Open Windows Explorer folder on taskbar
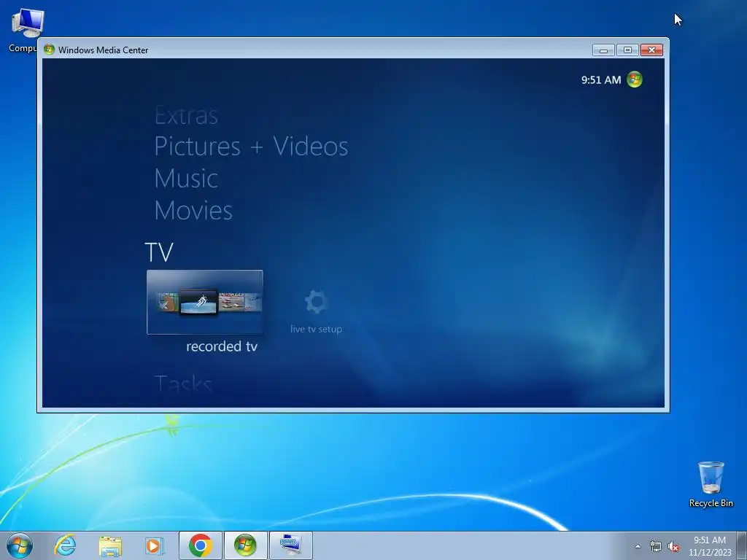 tap(110, 545)
